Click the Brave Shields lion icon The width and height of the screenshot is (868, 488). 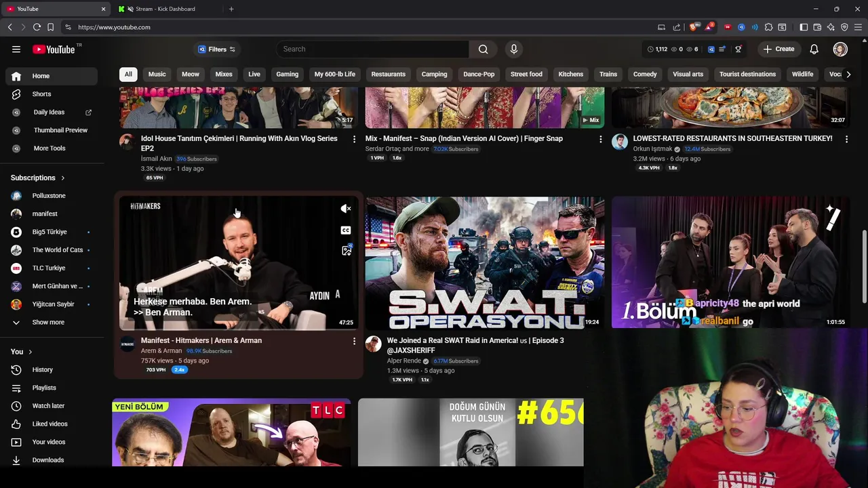tap(693, 27)
